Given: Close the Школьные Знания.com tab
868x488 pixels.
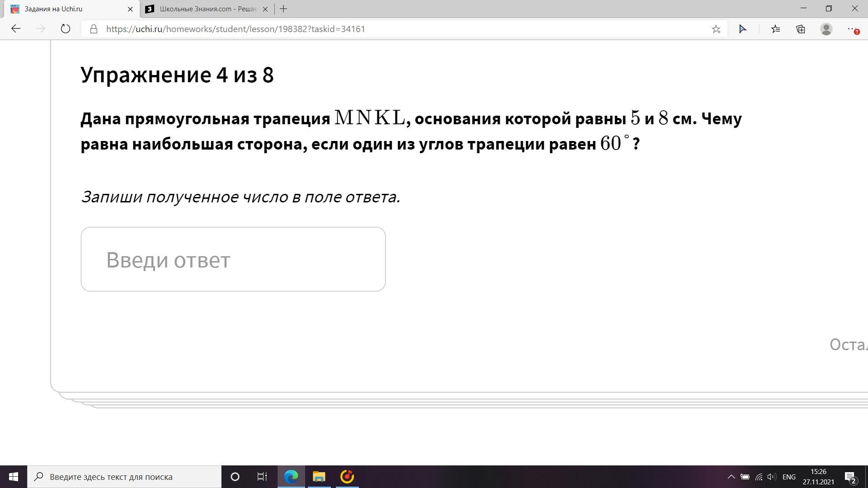Looking at the screenshot, I should point(265,9).
